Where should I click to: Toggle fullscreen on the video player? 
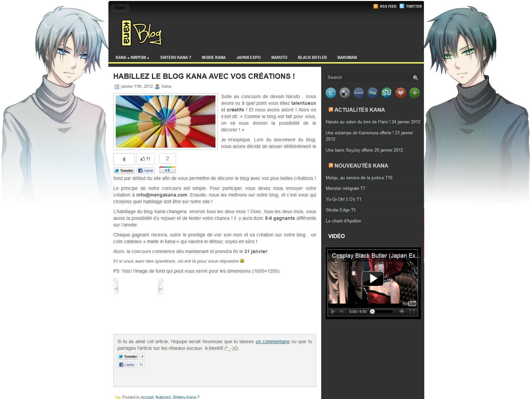412,312
